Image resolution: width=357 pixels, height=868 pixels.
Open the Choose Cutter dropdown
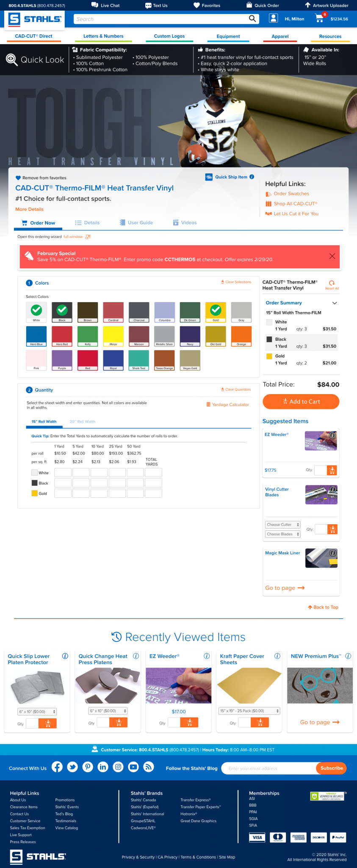coord(283,525)
